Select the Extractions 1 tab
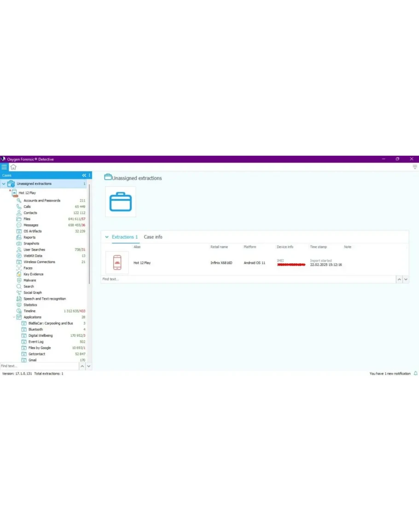The height and width of the screenshot is (532, 419). click(x=124, y=237)
